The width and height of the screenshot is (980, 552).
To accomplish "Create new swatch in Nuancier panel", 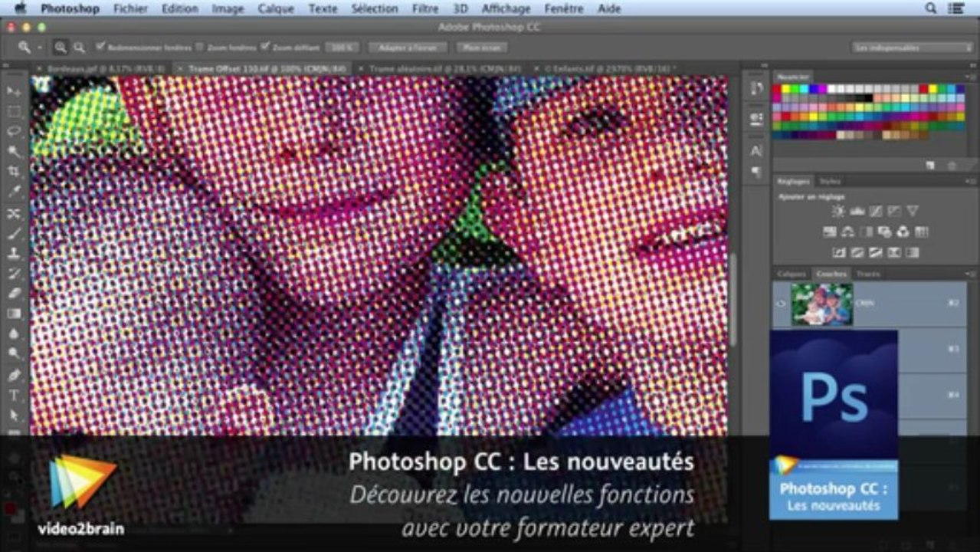I will point(930,166).
